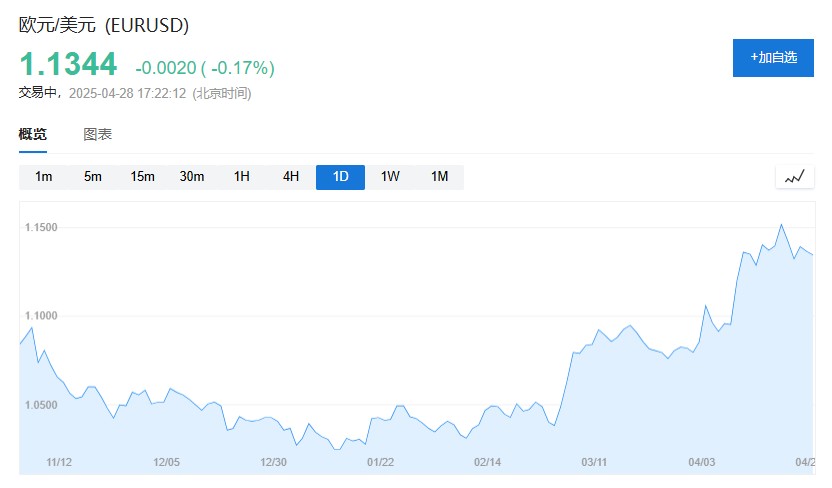Viewport: 832px width, 488px height.
Task: Select the 5m timeframe
Action: pyautogui.click(x=93, y=177)
